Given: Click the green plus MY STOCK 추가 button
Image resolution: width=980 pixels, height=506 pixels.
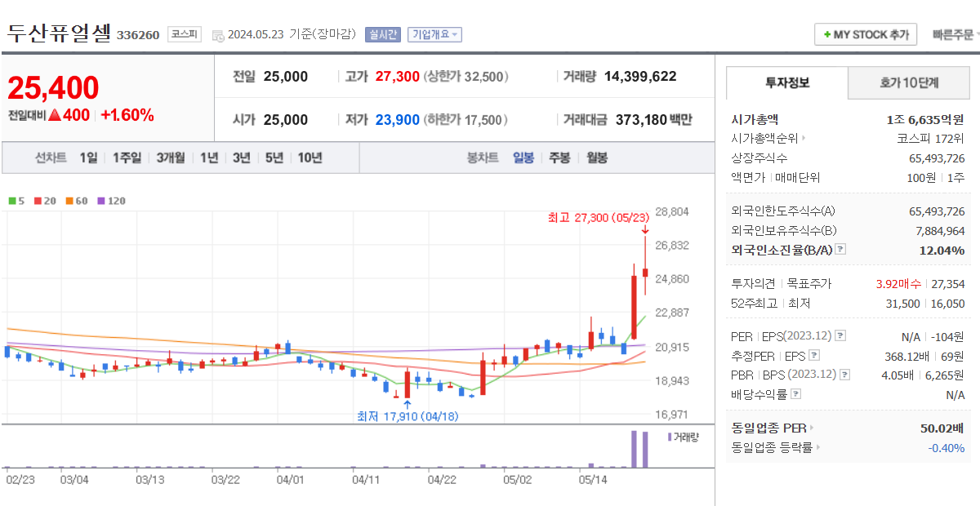Looking at the screenshot, I should 866,34.
